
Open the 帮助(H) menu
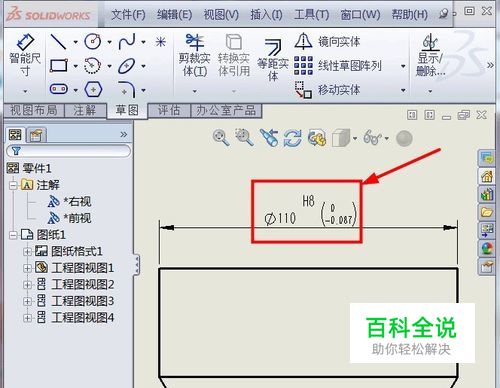click(410, 15)
